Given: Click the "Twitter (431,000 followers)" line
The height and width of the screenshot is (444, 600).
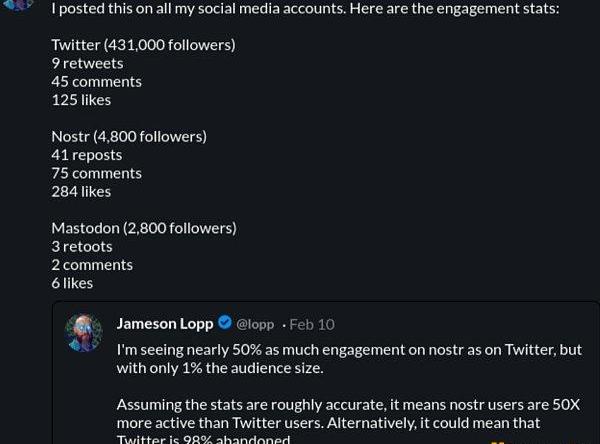Looking at the screenshot, I should (x=143, y=45).
